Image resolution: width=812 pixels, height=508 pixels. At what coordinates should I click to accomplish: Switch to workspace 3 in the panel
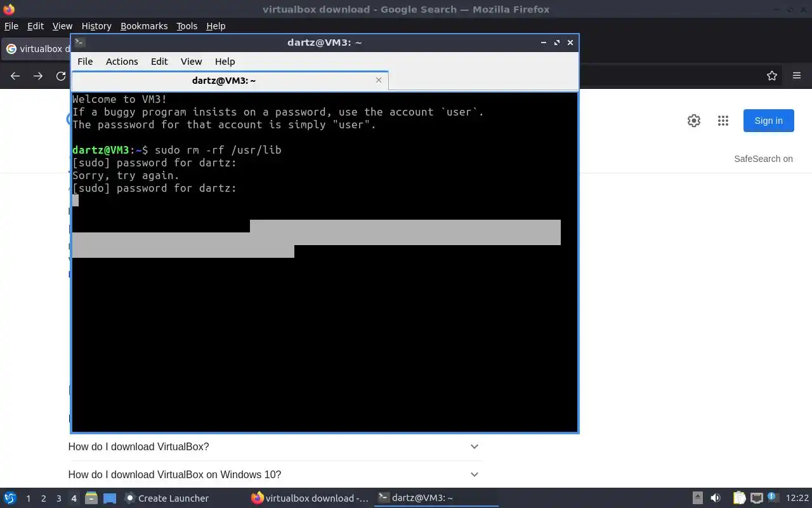58,498
